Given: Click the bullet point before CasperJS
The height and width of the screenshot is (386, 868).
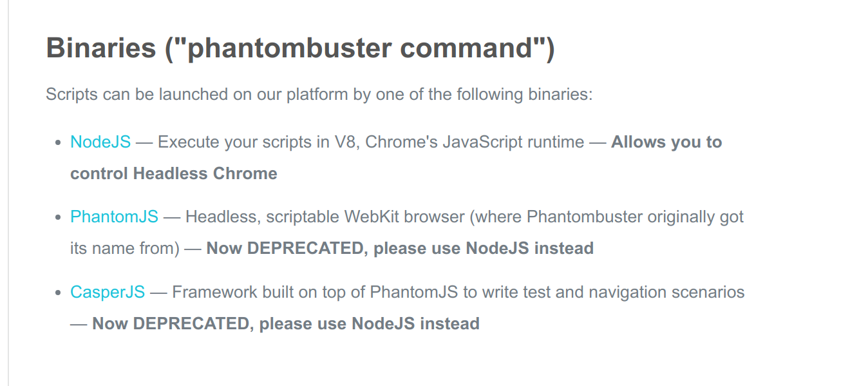Looking at the screenshot, I should [x=59, y=293].
